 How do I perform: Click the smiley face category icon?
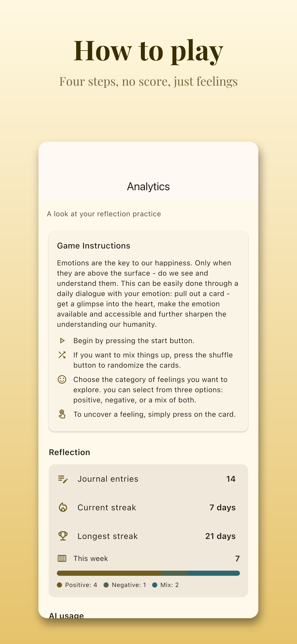[62, 379]
